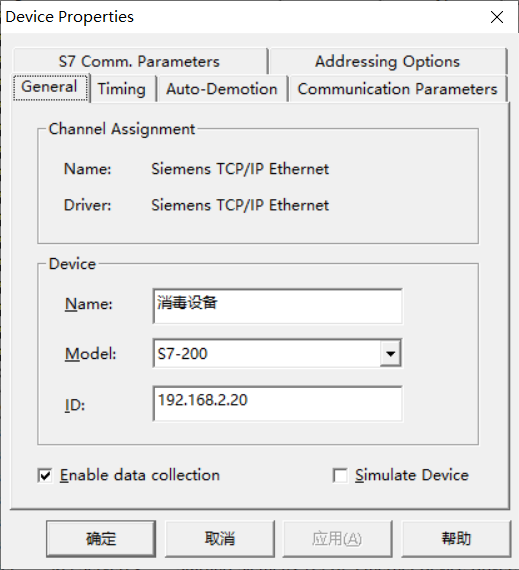Click the device Name text field
The height and width of the screenshot is (570, 519).
coord(278,306)
